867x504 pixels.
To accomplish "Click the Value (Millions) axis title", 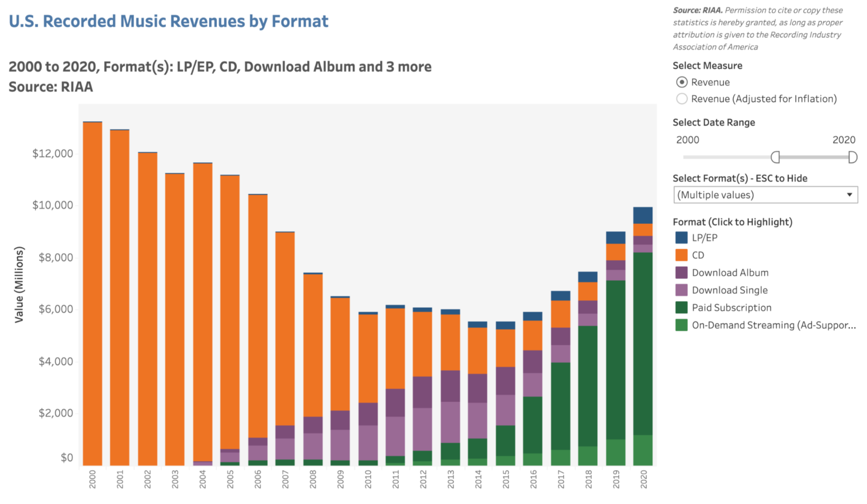I will [x=19, y=285].
